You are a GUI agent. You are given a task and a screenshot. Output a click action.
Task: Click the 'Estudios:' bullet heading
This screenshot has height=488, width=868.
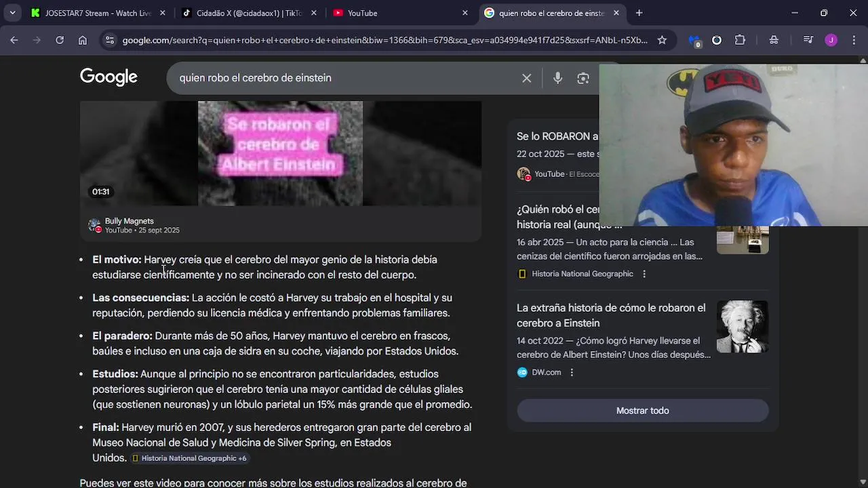(x=115, y=373)
